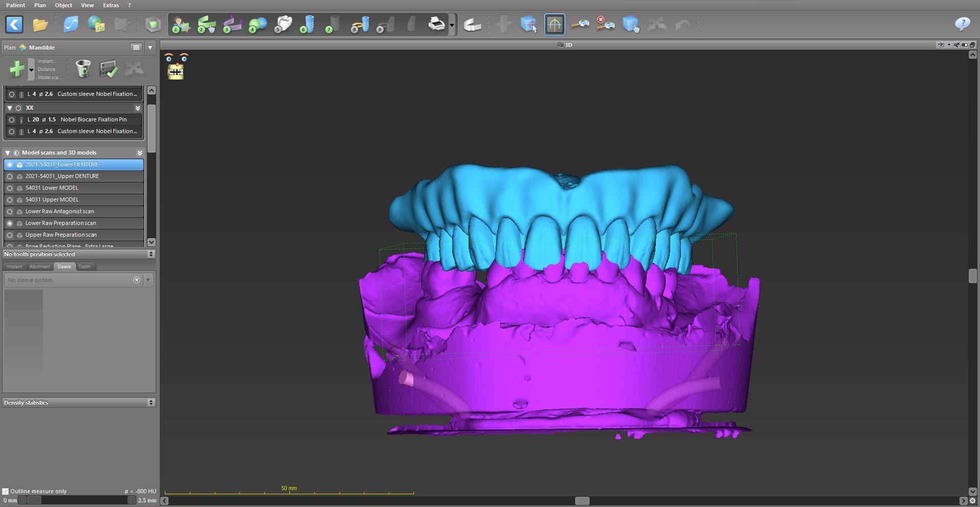Image resolution: width=980 pixels, height=507 pixels.
Task: Open the No sleeve system dropdown
Action: [x=148, y=280]
